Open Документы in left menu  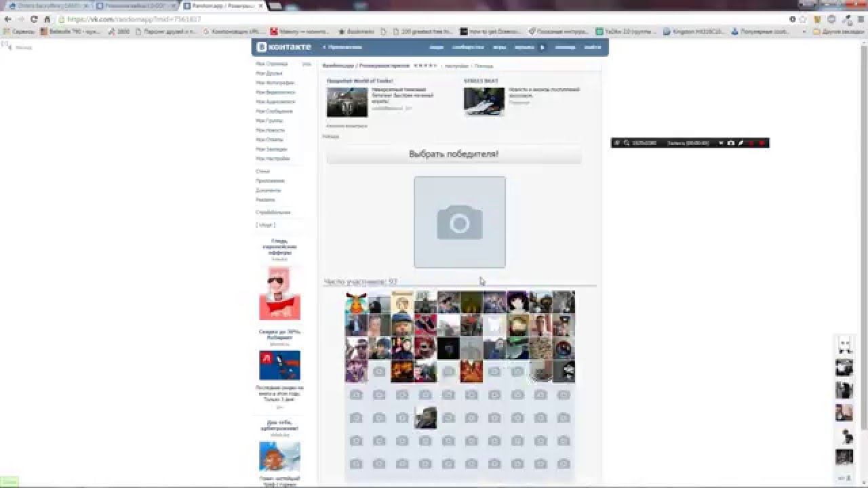tap(269, 190)
